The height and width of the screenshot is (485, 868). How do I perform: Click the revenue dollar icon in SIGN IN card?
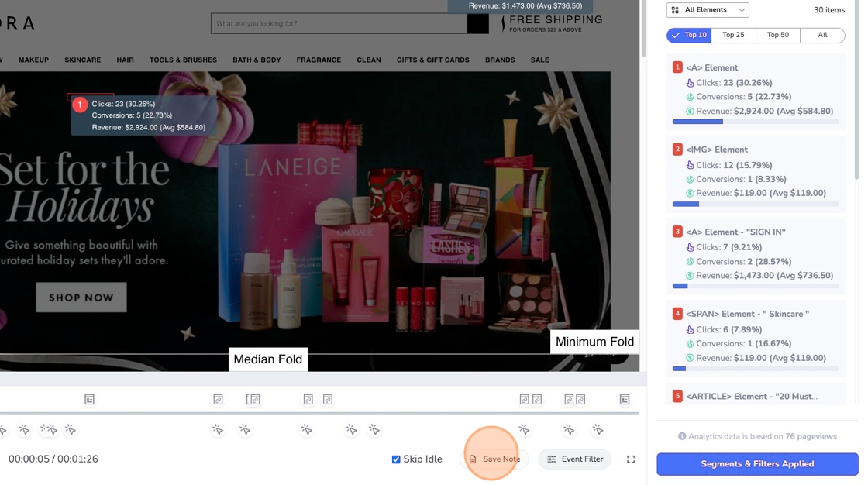tap(690, 276)
